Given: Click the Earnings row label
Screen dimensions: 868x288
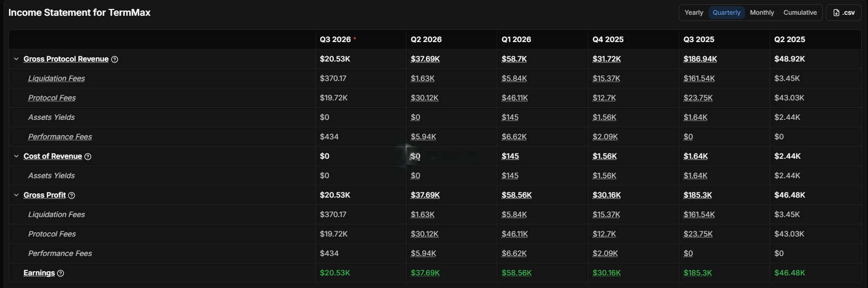Looking at the screenshot, I should (x=39, y=273).
